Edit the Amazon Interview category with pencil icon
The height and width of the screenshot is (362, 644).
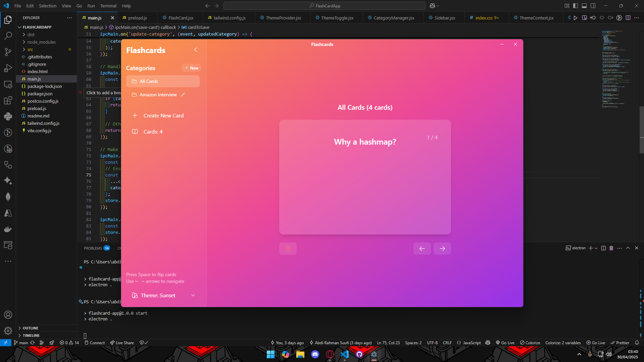(183, 95)
